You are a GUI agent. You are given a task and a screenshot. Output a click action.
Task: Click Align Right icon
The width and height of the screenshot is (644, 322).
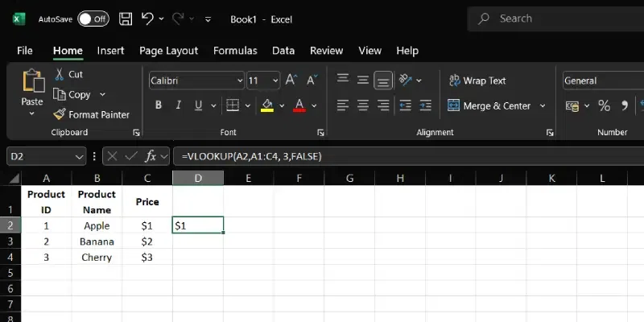pyautogui.click(x=383, y=105)
